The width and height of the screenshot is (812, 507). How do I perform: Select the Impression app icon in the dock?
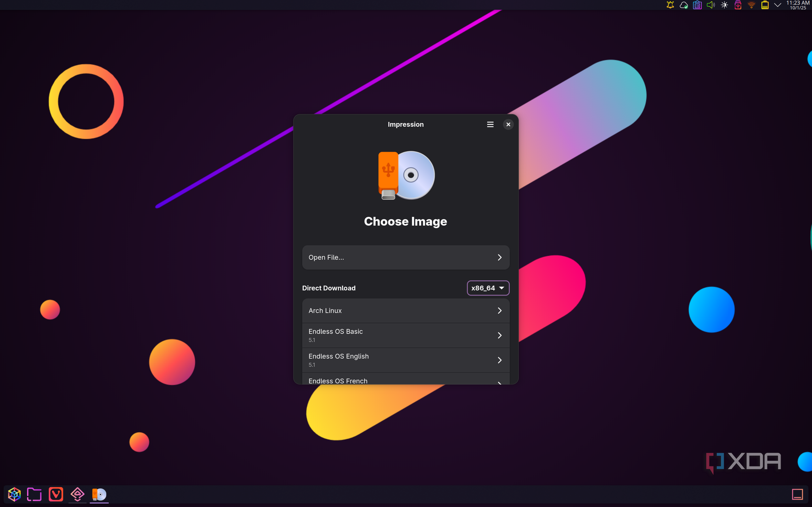[x=98, y=494]
